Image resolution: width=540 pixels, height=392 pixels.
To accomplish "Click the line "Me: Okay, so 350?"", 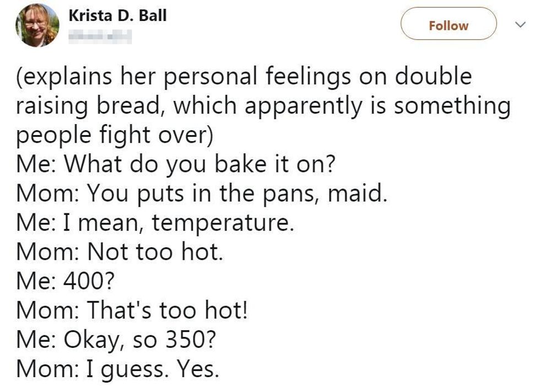I will [x=116, y=340].
